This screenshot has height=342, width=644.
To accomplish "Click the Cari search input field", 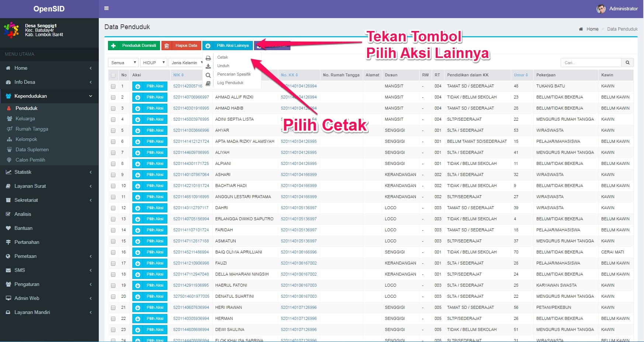I will (x=591, y=63).
